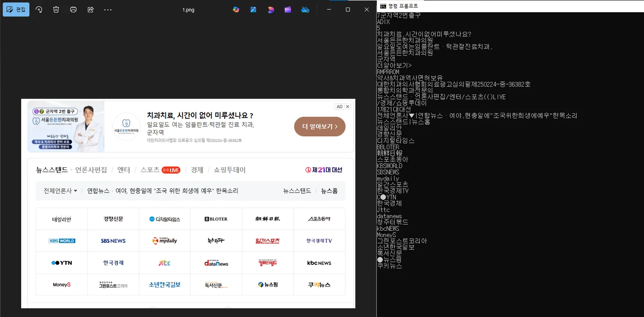Launch Copilot from the Photos title bar

[236, 9]
